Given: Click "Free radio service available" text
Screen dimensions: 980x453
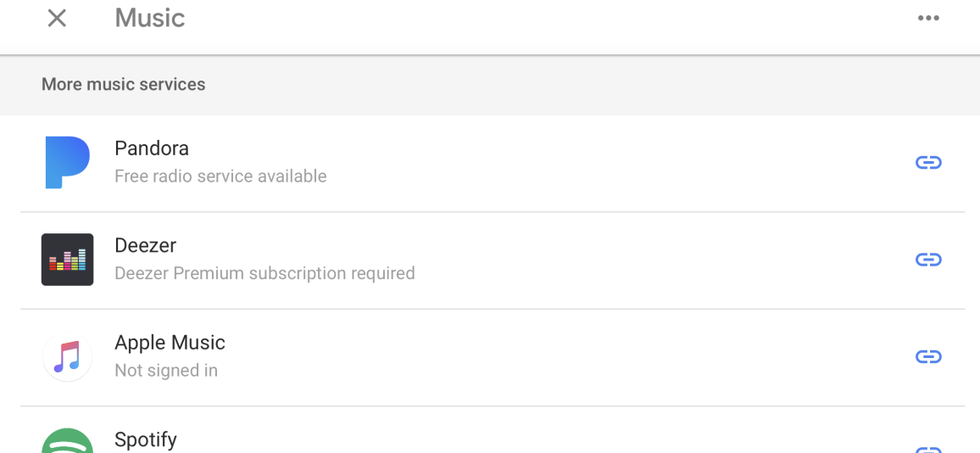Looking at the screenshot, I should (220, 176).
